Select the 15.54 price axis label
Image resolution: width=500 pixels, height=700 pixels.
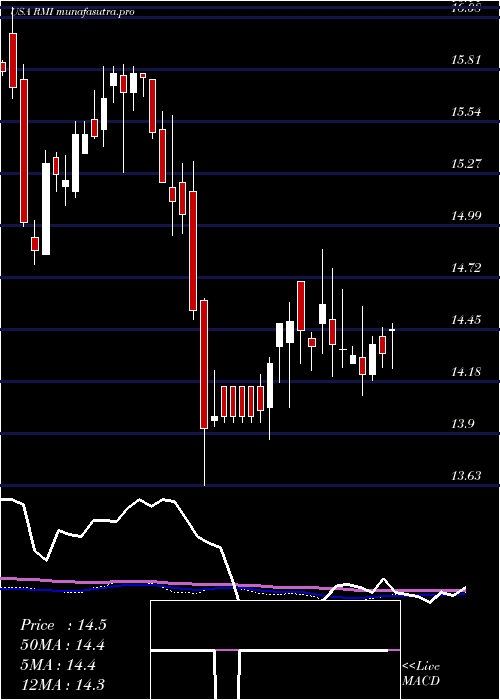[x=466, y=112]
